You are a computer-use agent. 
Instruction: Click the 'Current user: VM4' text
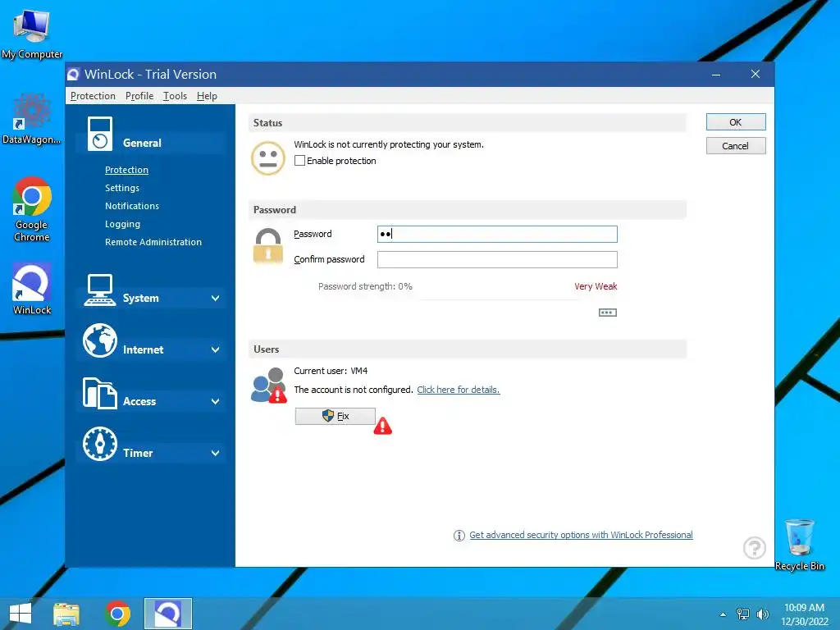coord(331,371)
